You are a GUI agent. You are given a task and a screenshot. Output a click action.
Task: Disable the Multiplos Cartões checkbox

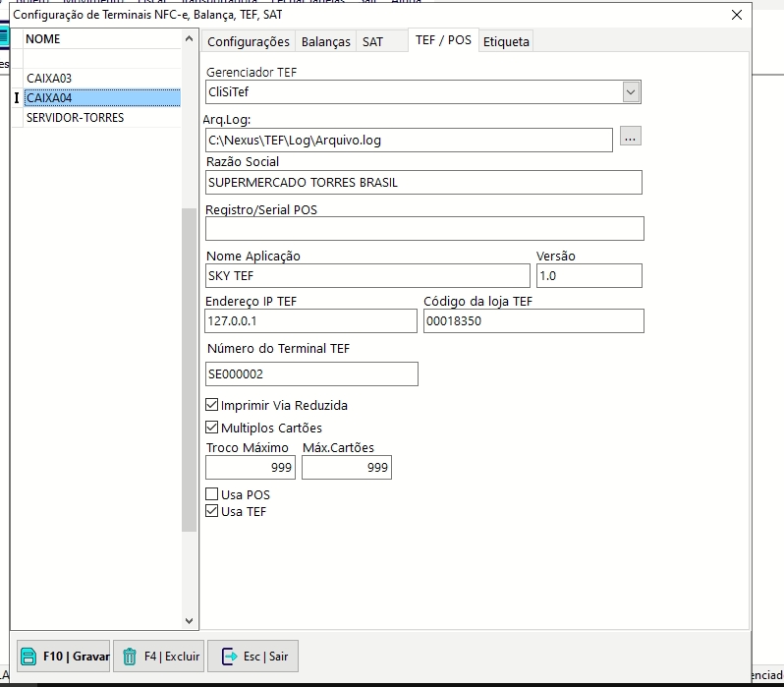[x=212, y=428]
